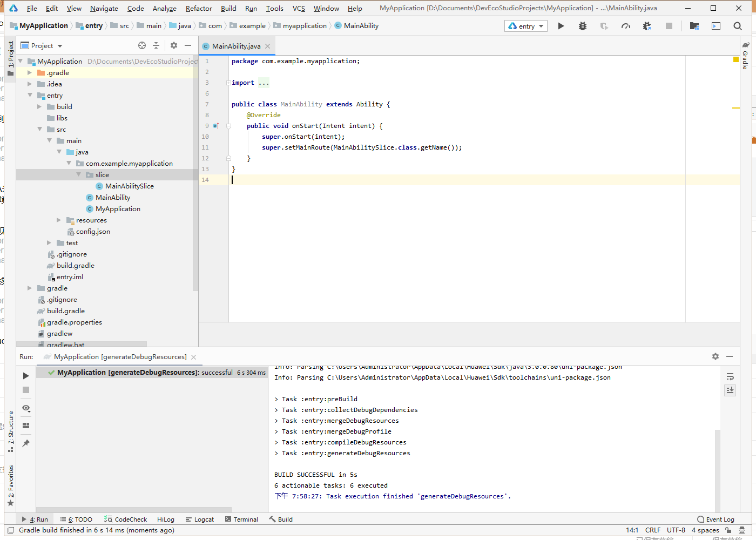This screenshot has width=756, height=540.
Task: Expand the resources folder
Action: tap(59, 220)
